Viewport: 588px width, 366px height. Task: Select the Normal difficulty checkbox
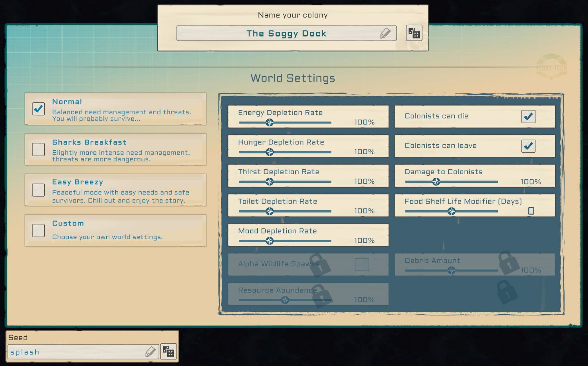tap(38, 109)
